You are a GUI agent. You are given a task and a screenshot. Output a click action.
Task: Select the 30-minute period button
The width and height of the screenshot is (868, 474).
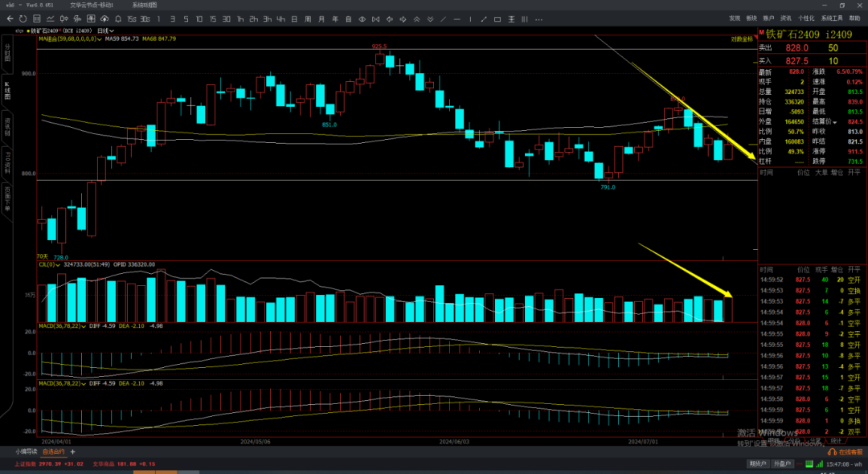coord(226,18)
